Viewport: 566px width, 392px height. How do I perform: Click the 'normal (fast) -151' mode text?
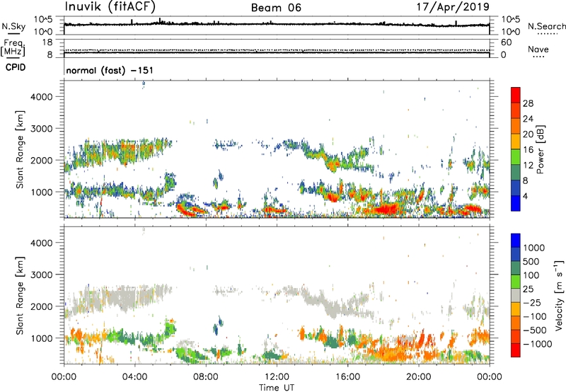click(110, 70)
